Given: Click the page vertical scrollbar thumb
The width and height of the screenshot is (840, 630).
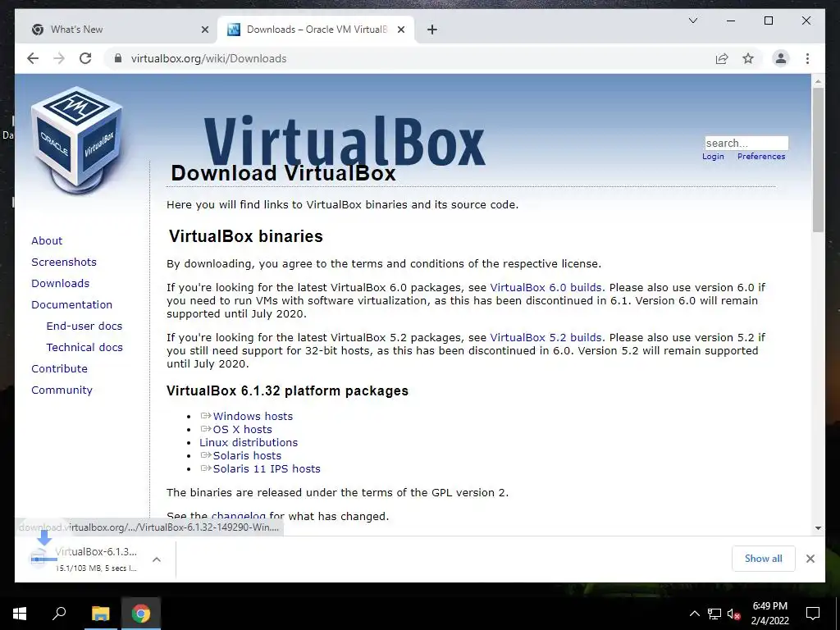Looking at the screenshot, I should (x=818, y=160).
